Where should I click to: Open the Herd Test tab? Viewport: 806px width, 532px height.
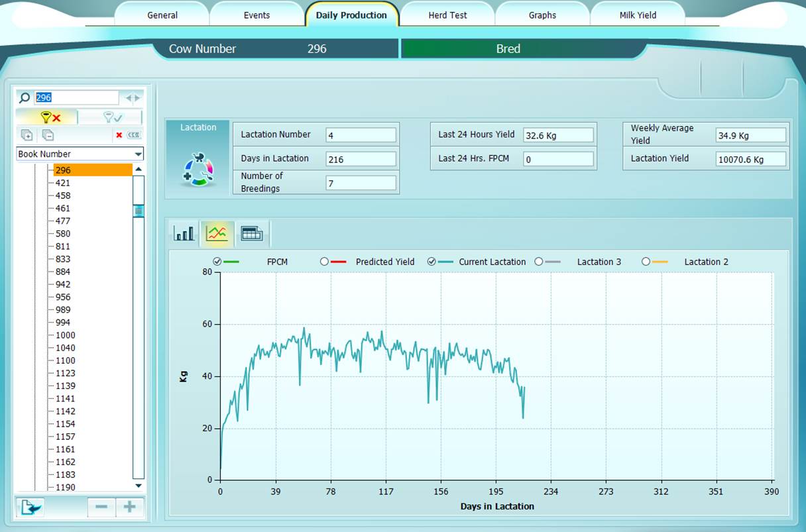pyautogui.click(x=447, y=15)
